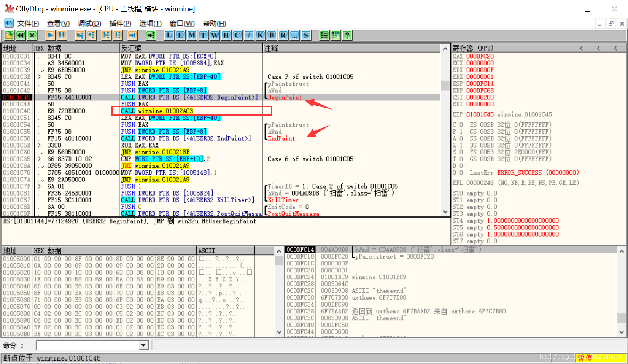Open the Patches (/) window
This screenshot has width=628, height=364.
[x=249, y=35]
